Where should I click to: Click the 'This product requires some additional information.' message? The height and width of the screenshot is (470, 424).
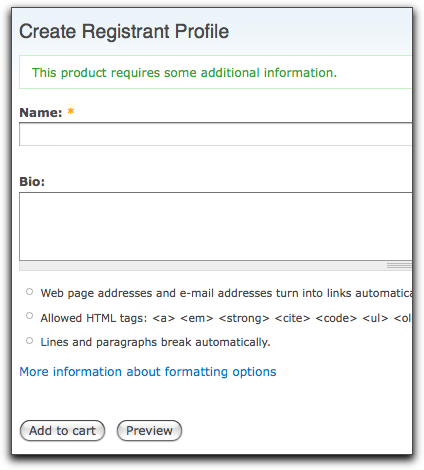coord(184,73)
